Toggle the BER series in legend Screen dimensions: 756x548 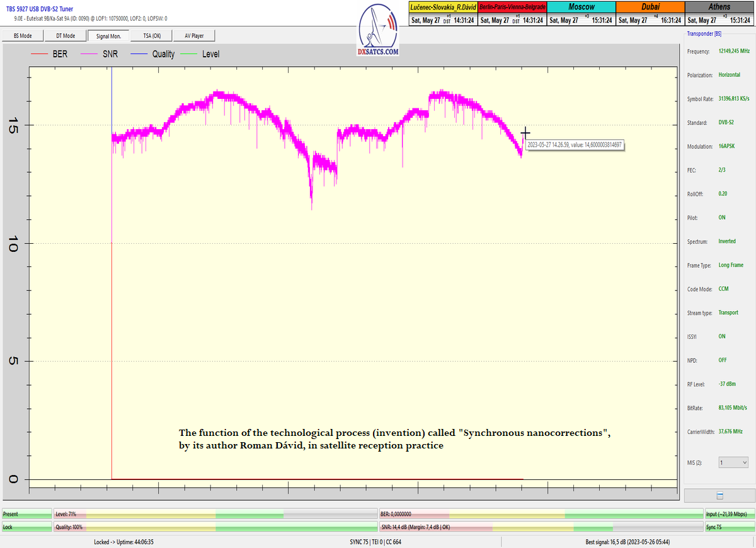(x=50, y=54)
